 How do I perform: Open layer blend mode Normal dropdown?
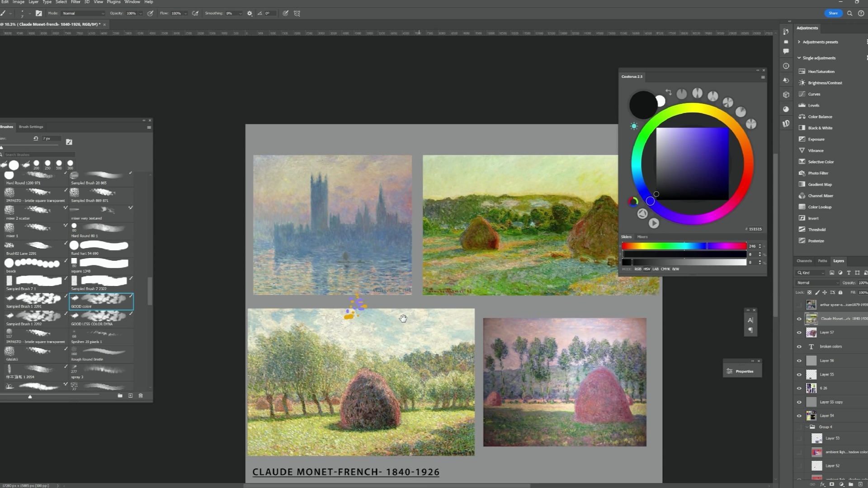pyautogui.click(x=817, y=283)
